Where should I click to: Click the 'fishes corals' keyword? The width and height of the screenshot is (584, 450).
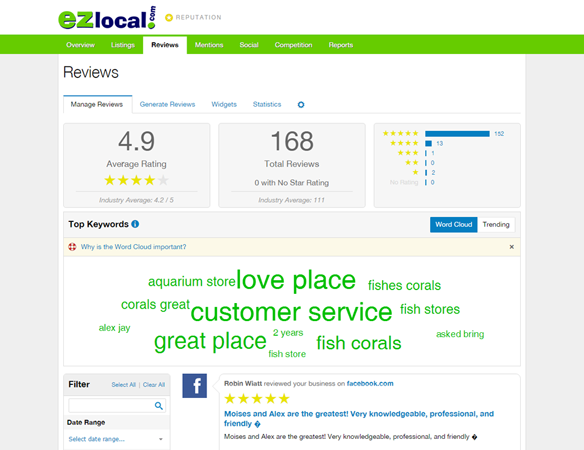pyautogui.click(x=404, y=285)
